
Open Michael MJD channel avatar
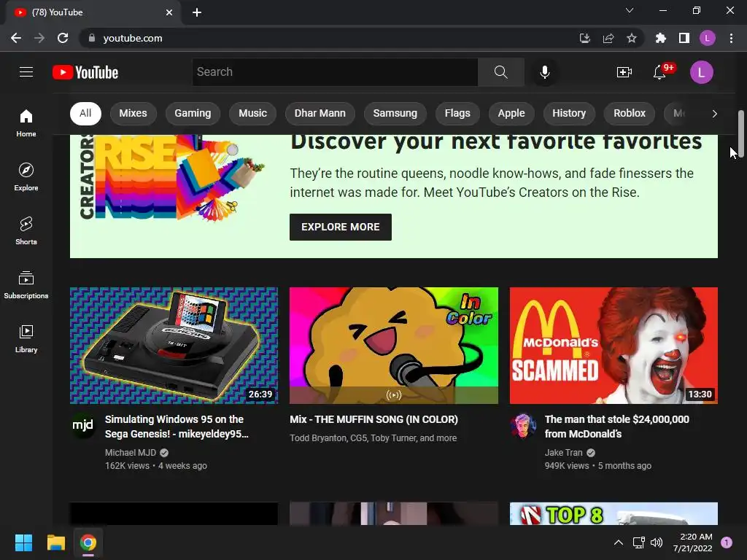83,425
